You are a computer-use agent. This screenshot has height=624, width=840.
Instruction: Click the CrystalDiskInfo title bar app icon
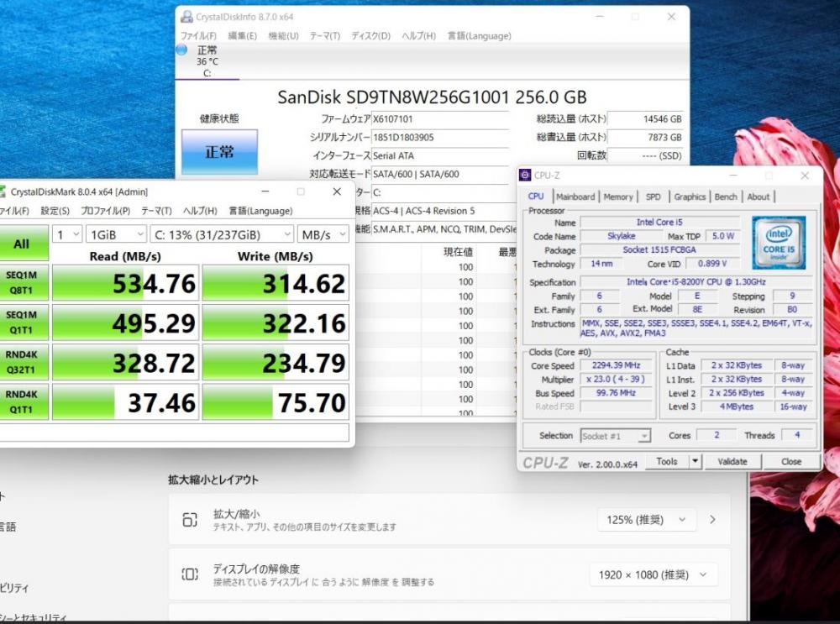pyautogui.click(x=186, y=17)
